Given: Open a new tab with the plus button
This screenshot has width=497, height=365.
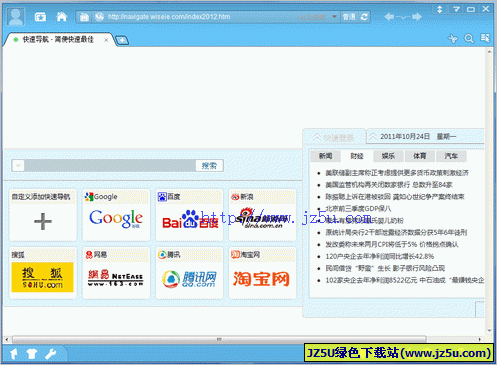Looking at the screenshot, I should click(122, 40).
